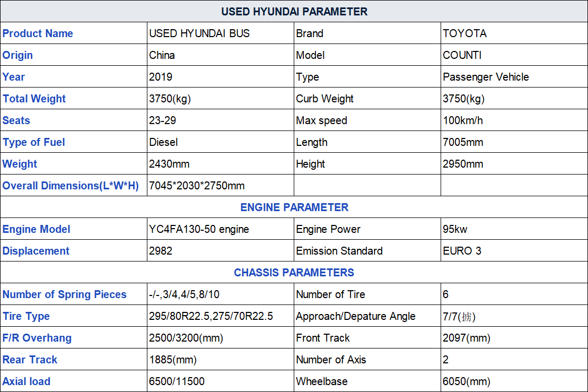This screenshot has width=588, height=392.
Task: Click the Tire Type label
Action: point(26,316)
